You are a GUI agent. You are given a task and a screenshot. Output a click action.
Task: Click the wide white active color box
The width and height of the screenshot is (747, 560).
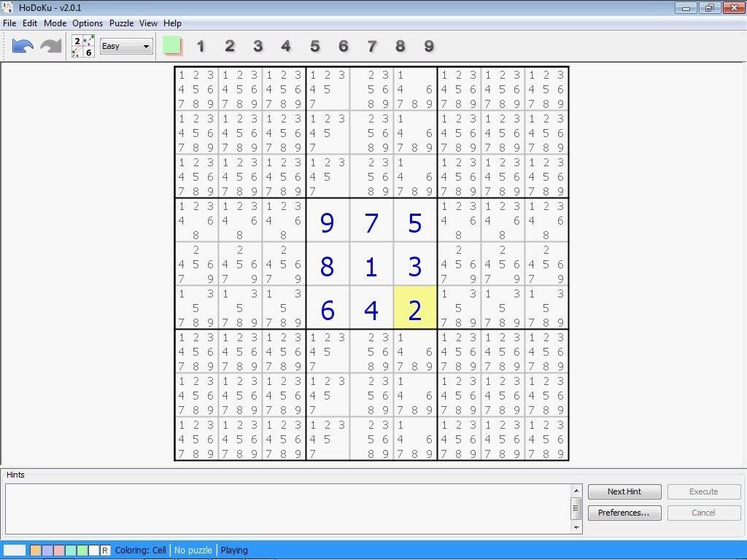pyautogui.click(x=15, y=551)
